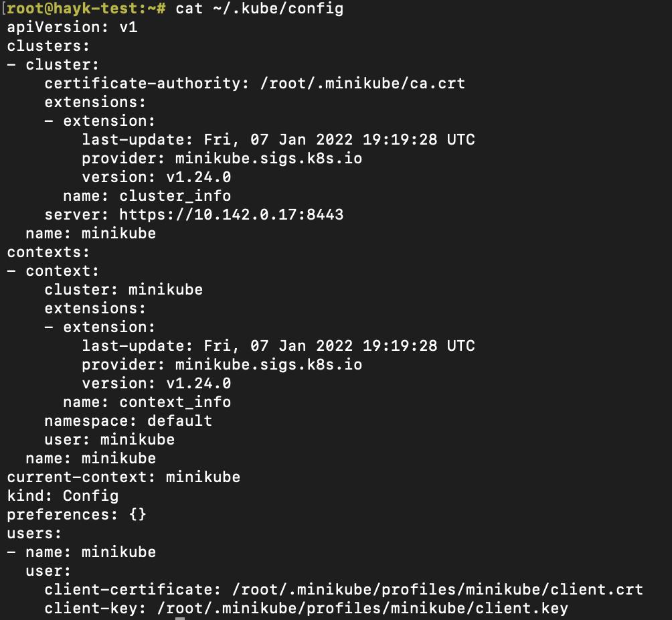Click the "user: minikube" line under context
The image size is (672, 620).
pos(109,440)
